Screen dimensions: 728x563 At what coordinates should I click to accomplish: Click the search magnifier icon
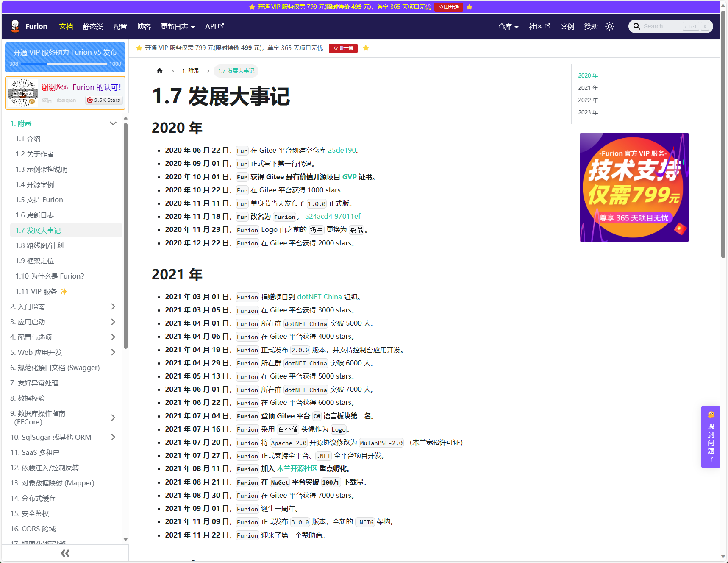tap(636, 26)
